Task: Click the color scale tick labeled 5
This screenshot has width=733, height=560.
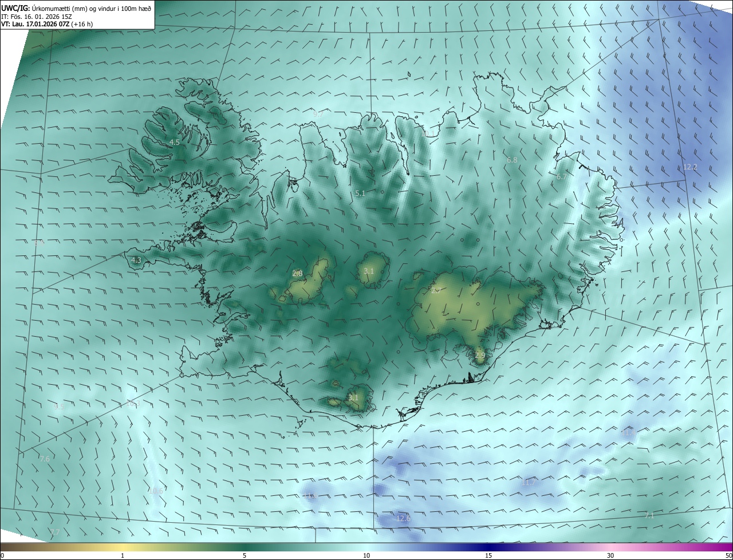Action: click(x=245, y=555)
